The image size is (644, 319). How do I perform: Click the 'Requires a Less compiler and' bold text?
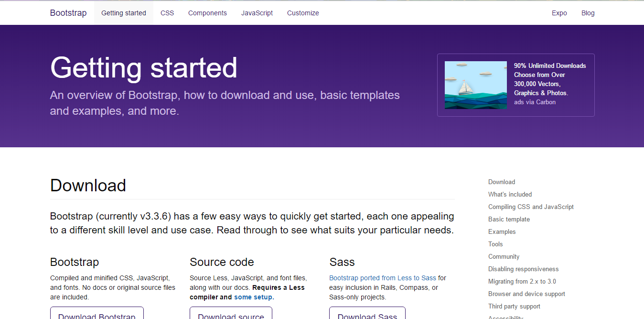pos(247,292)
